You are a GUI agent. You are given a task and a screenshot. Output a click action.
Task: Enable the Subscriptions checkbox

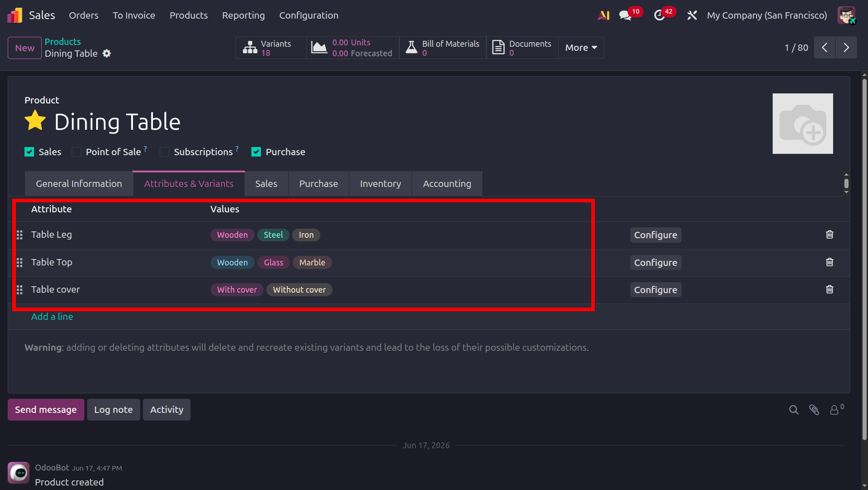tap(165, 152)
